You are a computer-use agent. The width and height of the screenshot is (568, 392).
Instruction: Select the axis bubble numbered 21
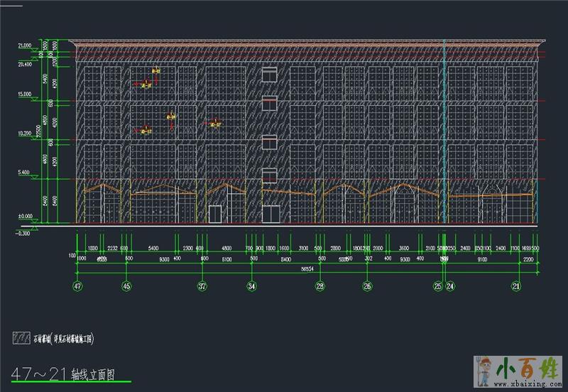click(516, 286)
